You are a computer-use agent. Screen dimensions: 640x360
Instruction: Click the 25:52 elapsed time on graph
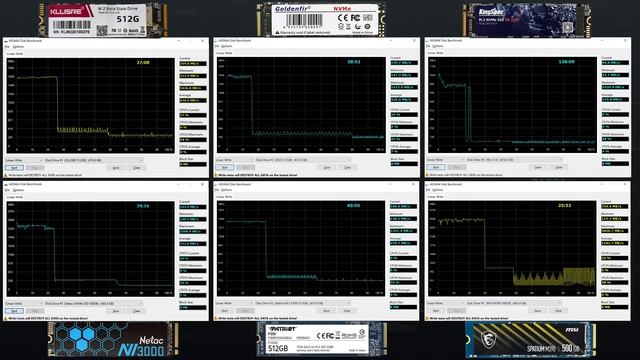pos(564,205)
